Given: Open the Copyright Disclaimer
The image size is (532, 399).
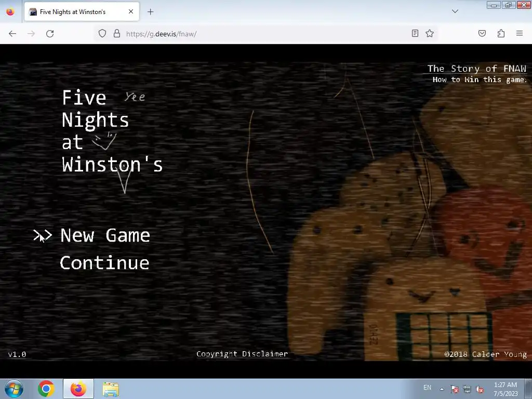Looking at the screenshot, I should coord(242,354).
